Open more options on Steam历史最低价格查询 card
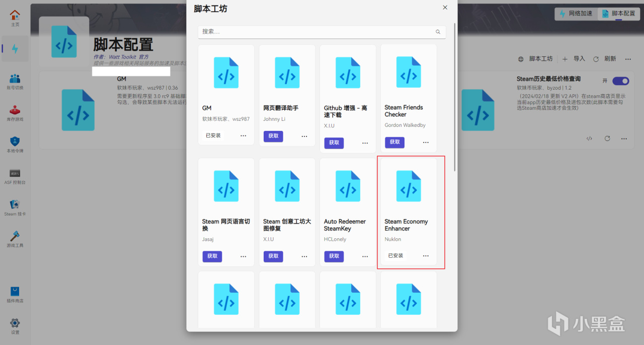The height and width of the screenshot is (345, 644). [x=624, y=139]
